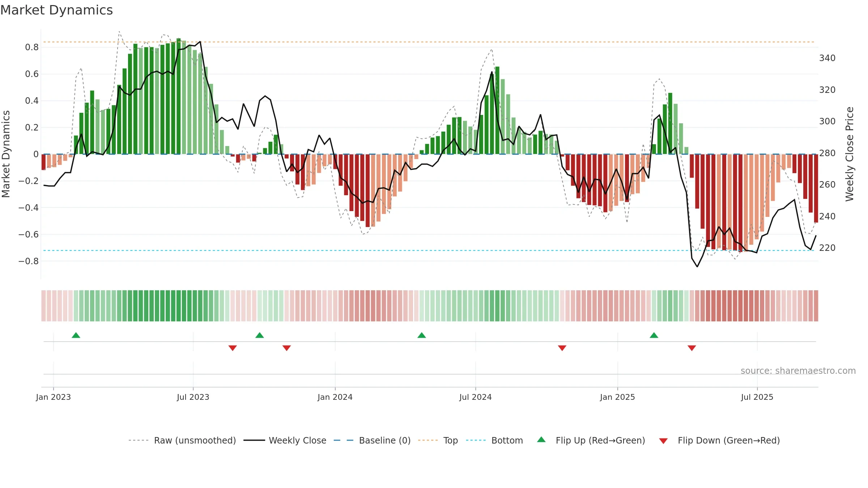Viewport: 868px width, 488px height.
Task: Click the red flip-down marker near Apr 2025
Action: [692, 348]
